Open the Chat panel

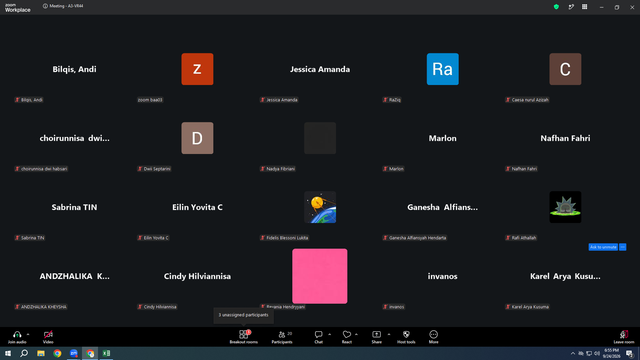pos(318,337)
